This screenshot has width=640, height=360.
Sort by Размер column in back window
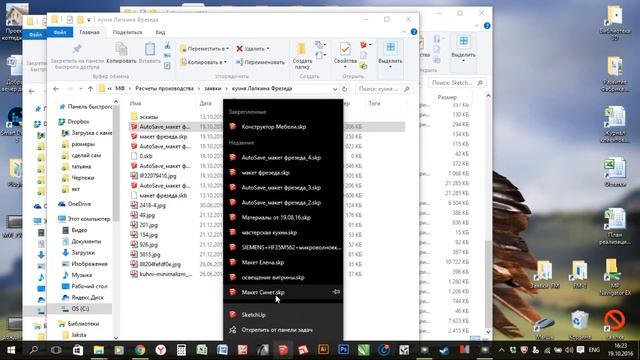[x=447, y=97]
